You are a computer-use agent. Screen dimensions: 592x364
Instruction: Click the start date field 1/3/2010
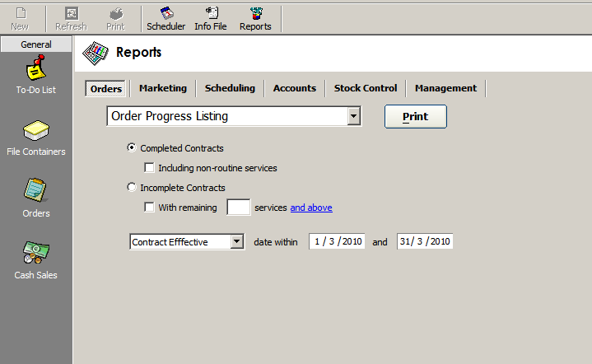click(337, 241)
